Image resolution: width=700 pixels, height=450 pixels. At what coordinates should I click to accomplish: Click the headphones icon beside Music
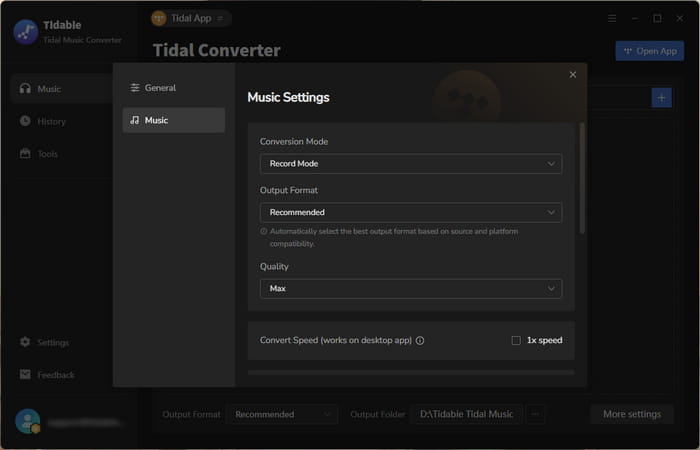(x=25, y=88)
